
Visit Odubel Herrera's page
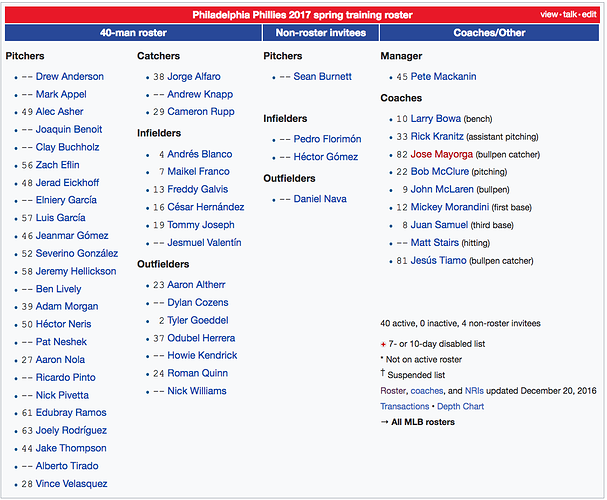point(201,339)
